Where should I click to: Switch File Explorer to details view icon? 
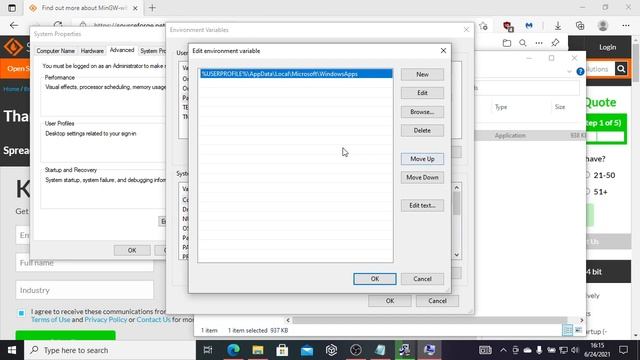pyautogui.click(x=567, y=330)
